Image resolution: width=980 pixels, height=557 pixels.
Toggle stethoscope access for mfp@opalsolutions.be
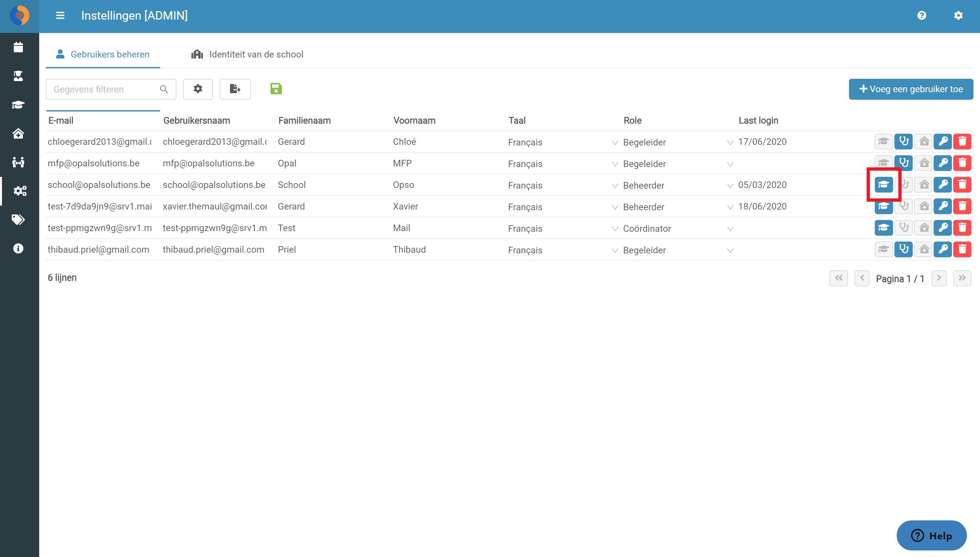[904, 163]
